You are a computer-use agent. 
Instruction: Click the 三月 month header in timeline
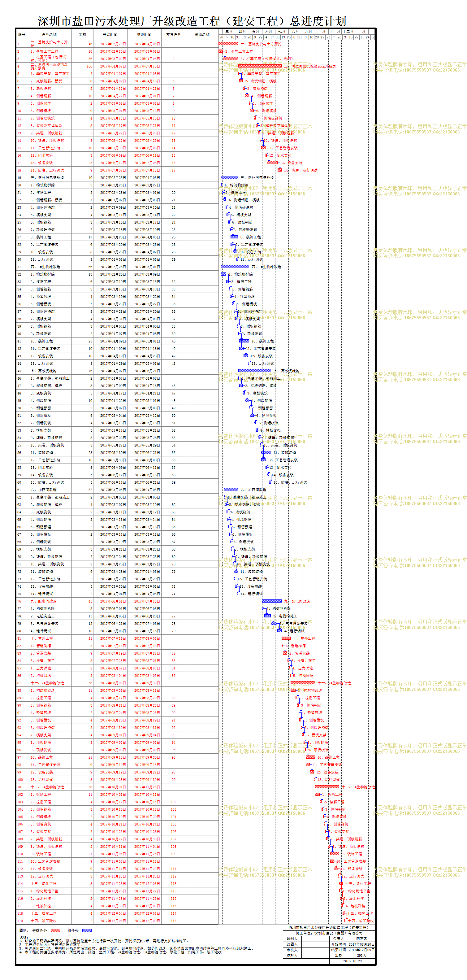coord(229,31)
